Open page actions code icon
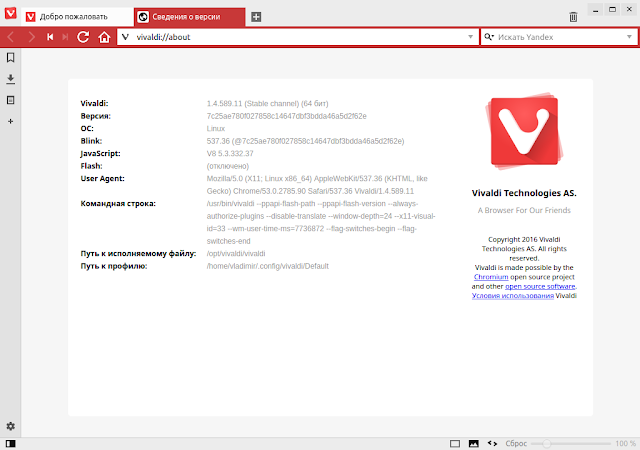 (492, 443)
